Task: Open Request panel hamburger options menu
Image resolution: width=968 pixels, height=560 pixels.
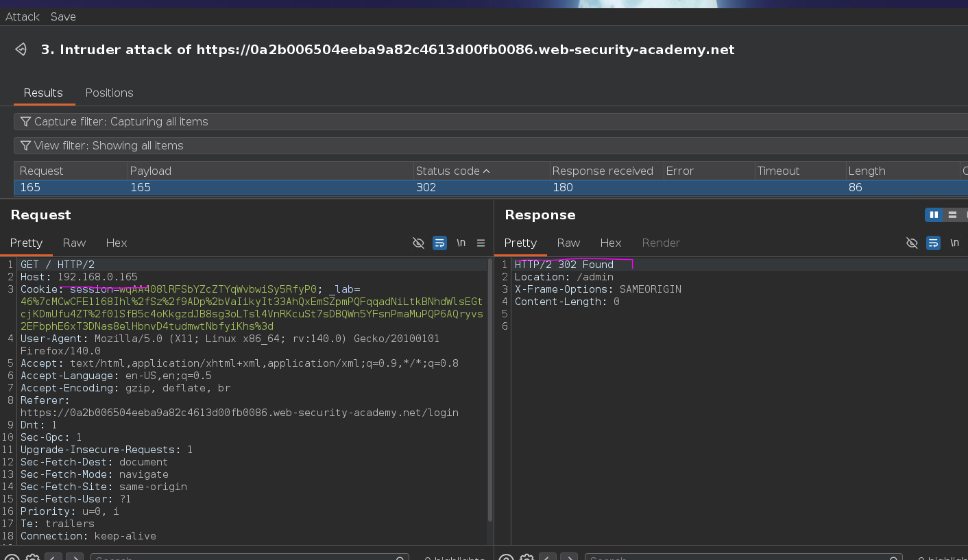Action: coord(481,243)
